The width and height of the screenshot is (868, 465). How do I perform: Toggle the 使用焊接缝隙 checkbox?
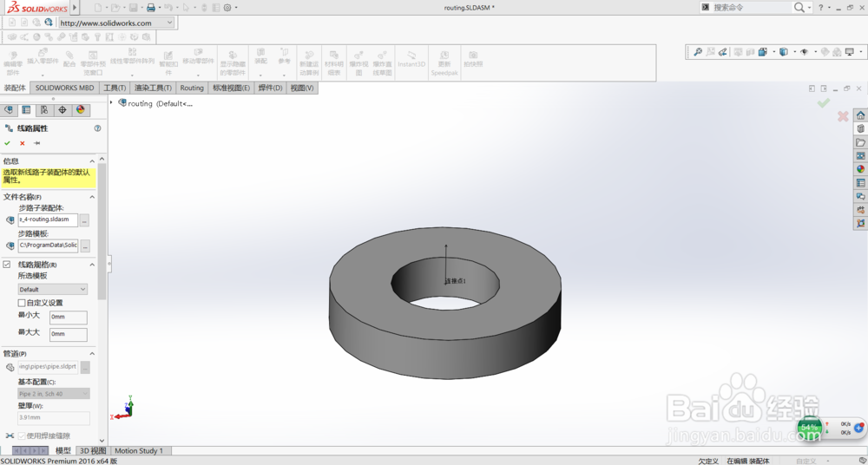(x=22, y=436)
